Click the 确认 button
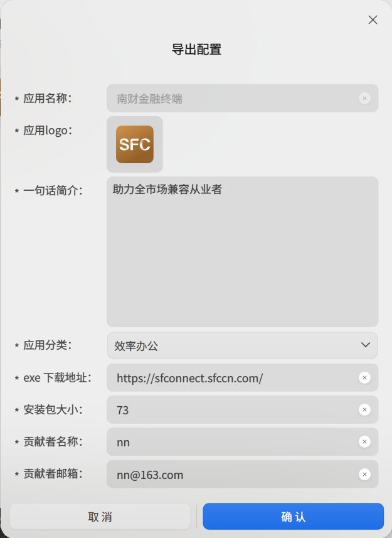Viewport: 392px width, 538px height. click(293, 517)
